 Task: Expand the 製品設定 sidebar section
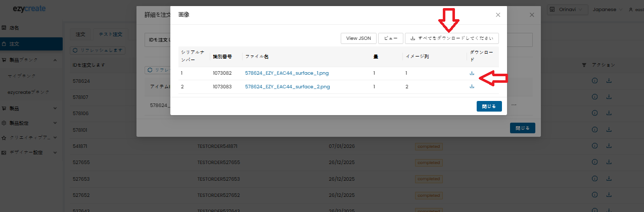[31, 123]
